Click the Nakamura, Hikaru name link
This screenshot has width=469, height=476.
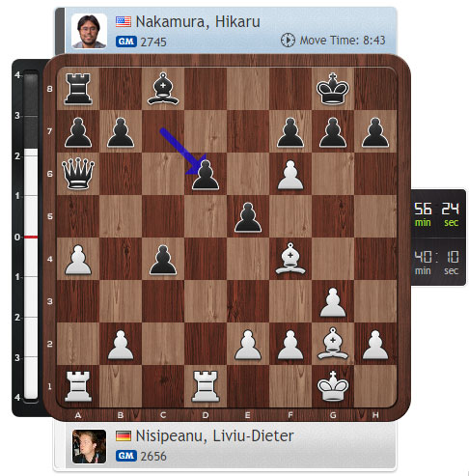pos(198,22)
